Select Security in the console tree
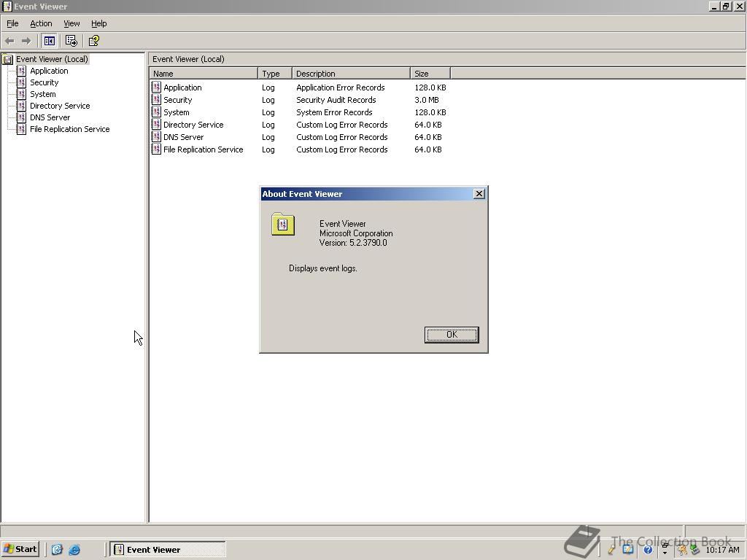This screenshot has height=560, width=747. (x=44, y=82)
